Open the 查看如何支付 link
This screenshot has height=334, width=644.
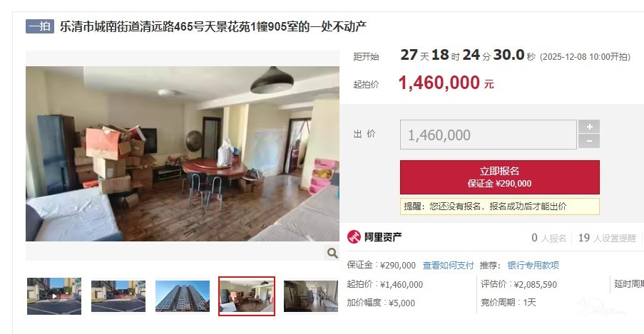(x=448, y=266)
